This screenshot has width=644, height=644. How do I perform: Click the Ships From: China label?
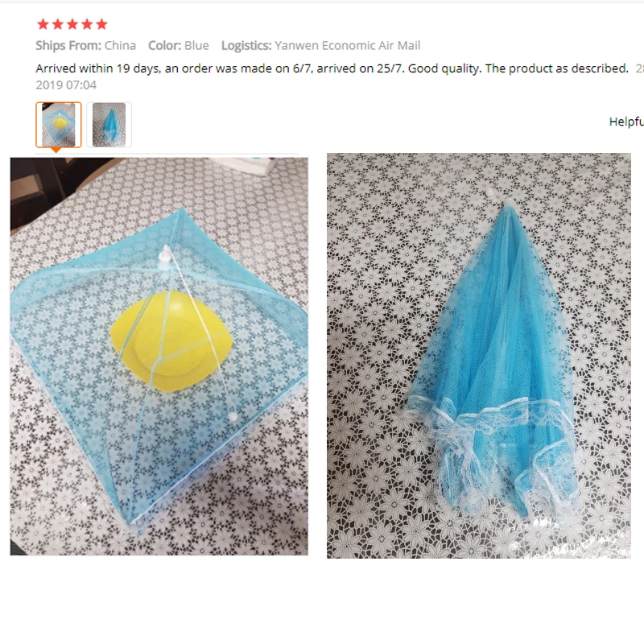click(x=86, y=46)
